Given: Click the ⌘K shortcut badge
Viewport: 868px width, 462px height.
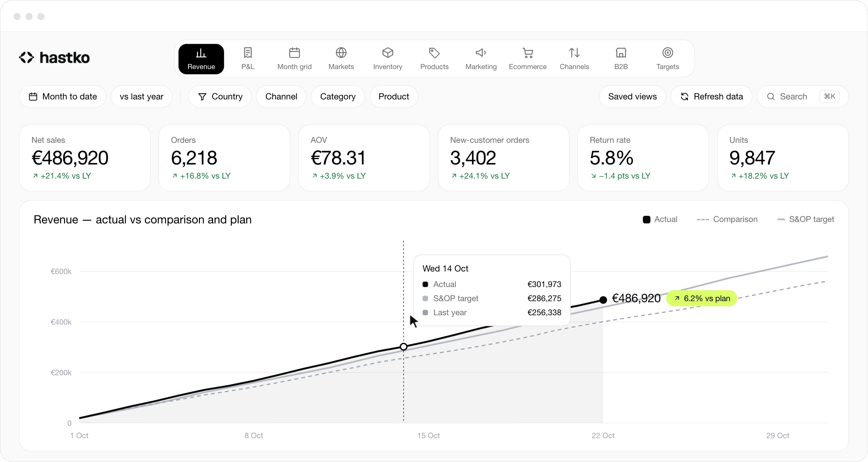Looking at the screenshot, I should [830, 97].
